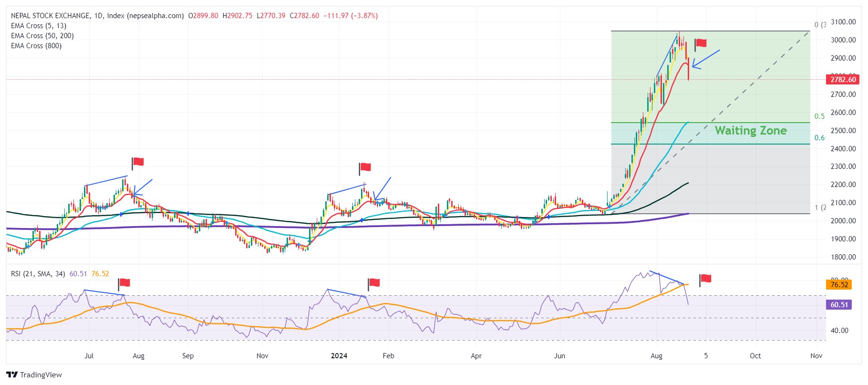Click the 1800.00 price axis label
The width and height of the screenshot is (868, 385).
point(843,257)
